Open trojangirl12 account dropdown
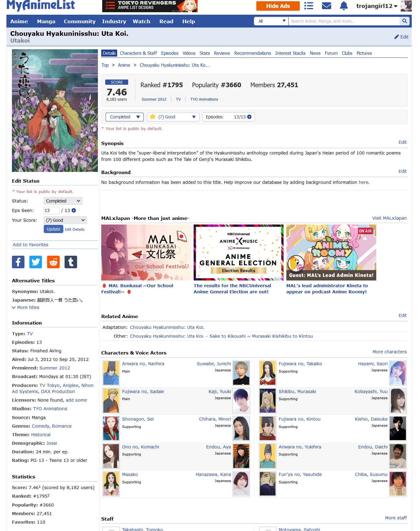This screenshot has width=420, height=531. (x=377, y=6)
